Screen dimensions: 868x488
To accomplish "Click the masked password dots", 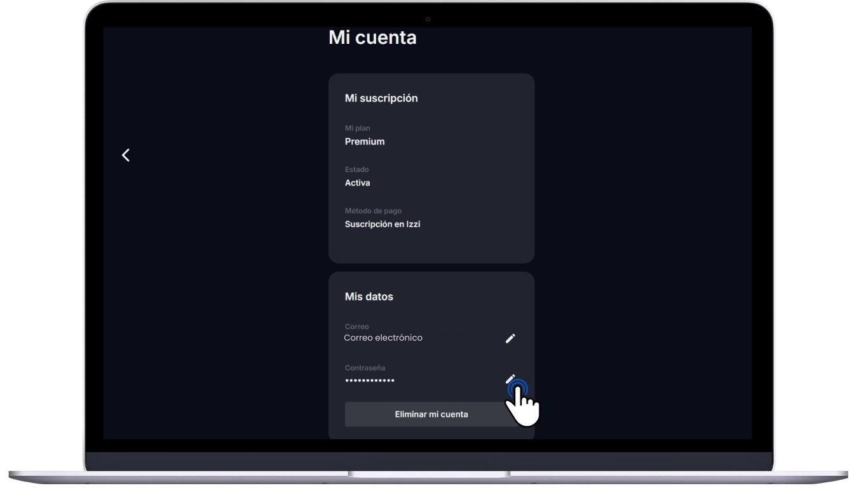I will click(x=370, y=381).
